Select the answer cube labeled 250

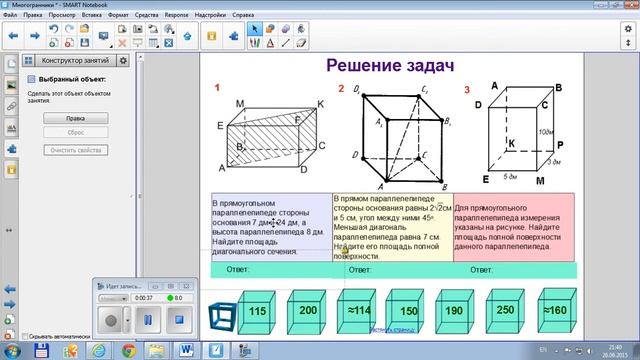pyautogui.click(x=505, y=310)
